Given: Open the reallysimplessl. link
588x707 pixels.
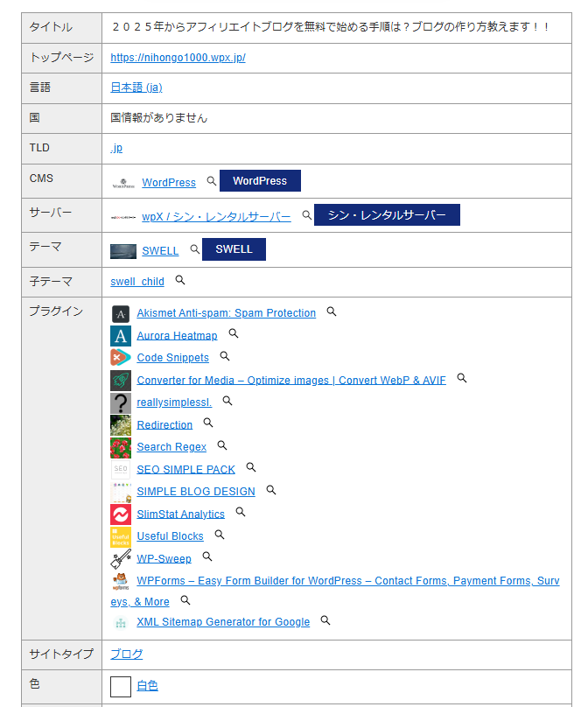Looking at the screenshot, I should pyautogui.click(x=174, y=402).
